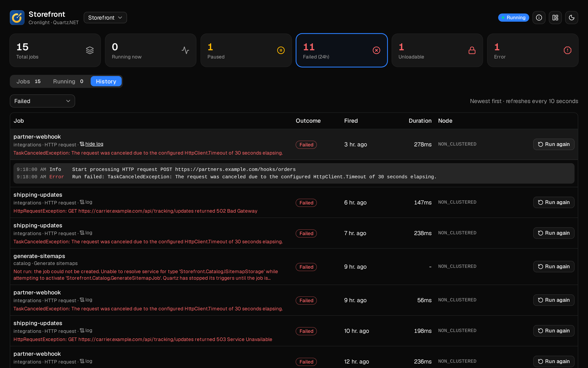Run again shipping-updates fired 7 hr. ago
588x368 pixels.
554,233
